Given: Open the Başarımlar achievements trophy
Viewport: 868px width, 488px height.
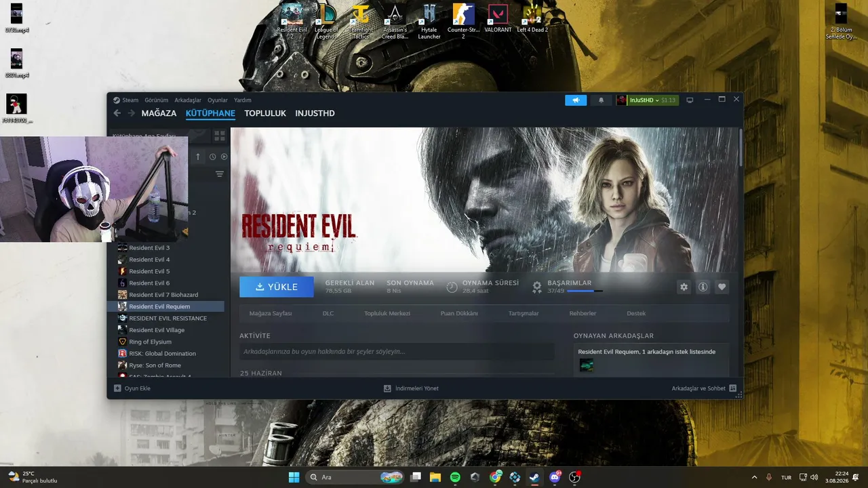Looking at the screenshot, I should [x=537, y=287].
